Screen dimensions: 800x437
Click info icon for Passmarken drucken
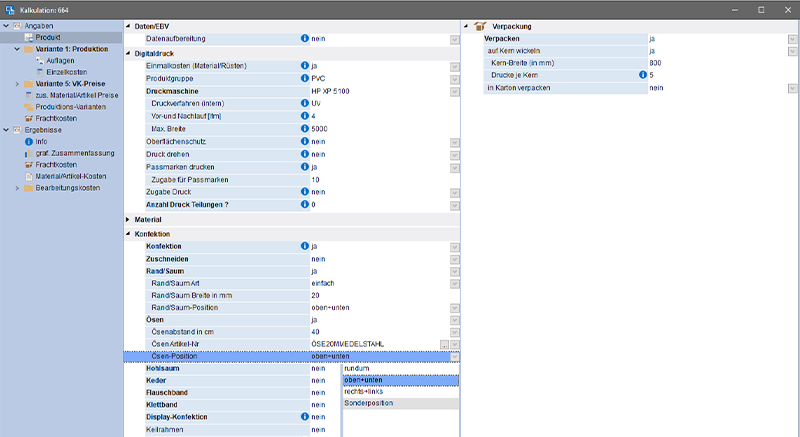coord(305,167)
